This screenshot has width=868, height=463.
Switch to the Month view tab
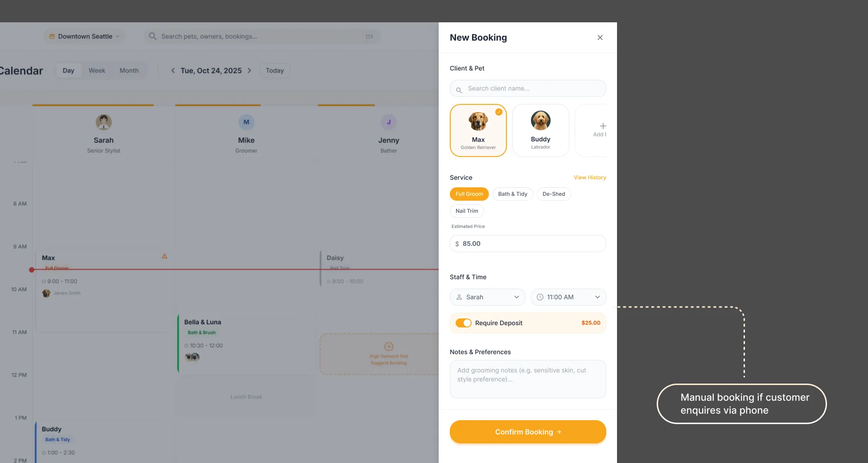point(129,70)
